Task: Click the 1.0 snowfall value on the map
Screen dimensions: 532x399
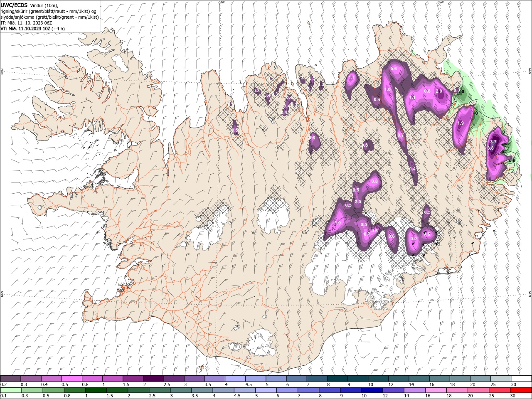Action: 388,89
